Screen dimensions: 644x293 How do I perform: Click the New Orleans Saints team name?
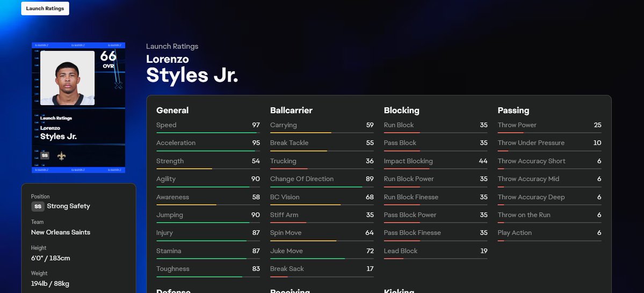pos(61,232)
